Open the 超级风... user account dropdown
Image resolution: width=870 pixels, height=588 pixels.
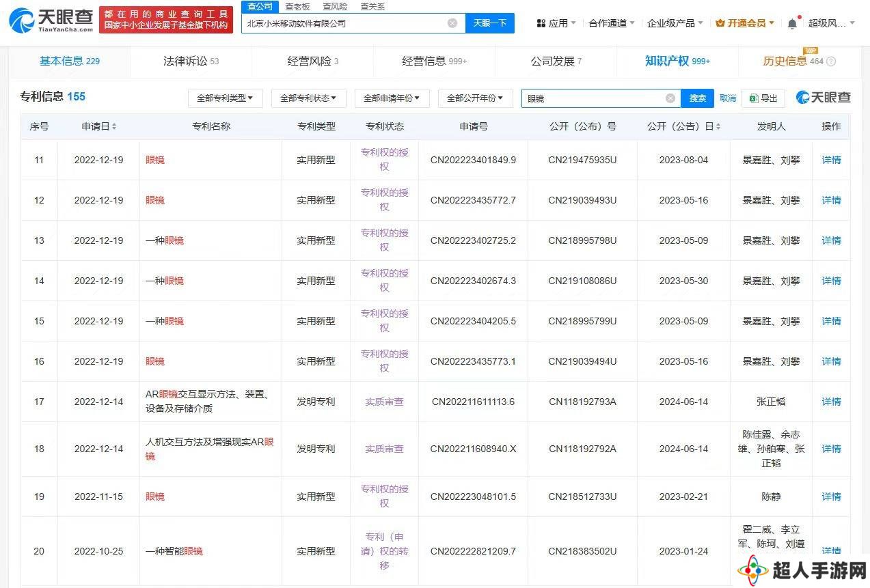pos(832,23)
